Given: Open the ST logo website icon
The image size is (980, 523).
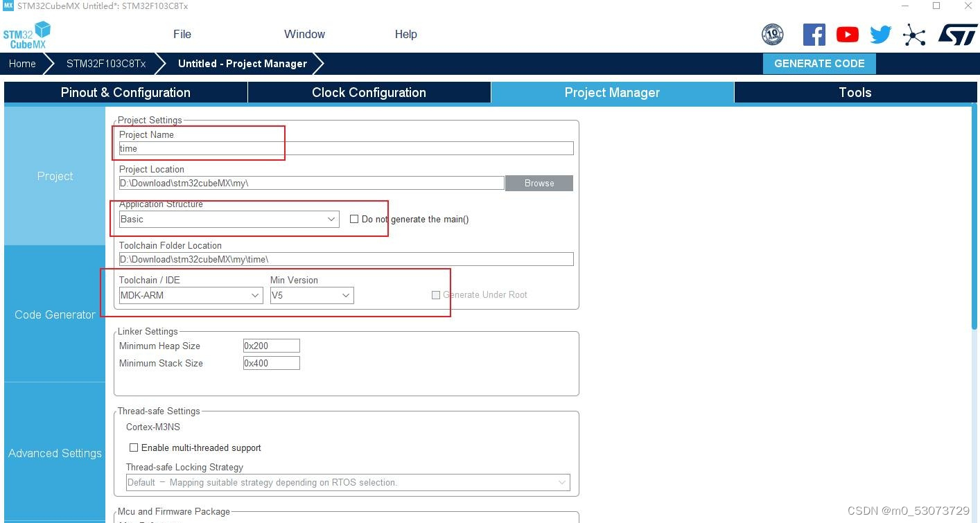Looking at the screenshot, I should (x=958, y=35).
